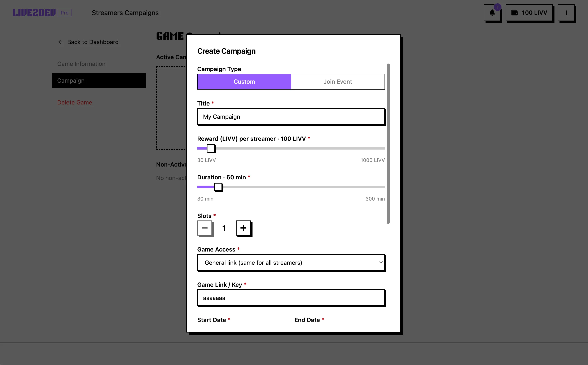
Task: Click the Delete Game link
Action: point(74,102)
